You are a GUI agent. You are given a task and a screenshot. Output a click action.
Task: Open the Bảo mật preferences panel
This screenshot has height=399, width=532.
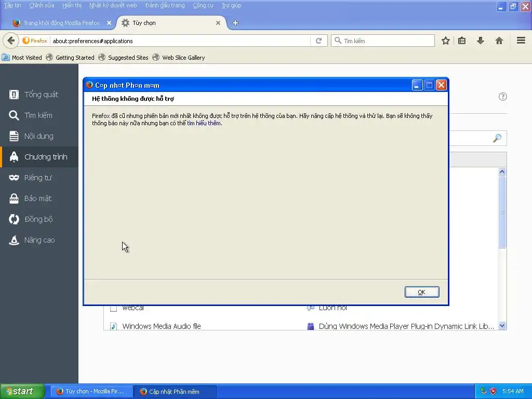pyautogui.click(x=39, y=198)
